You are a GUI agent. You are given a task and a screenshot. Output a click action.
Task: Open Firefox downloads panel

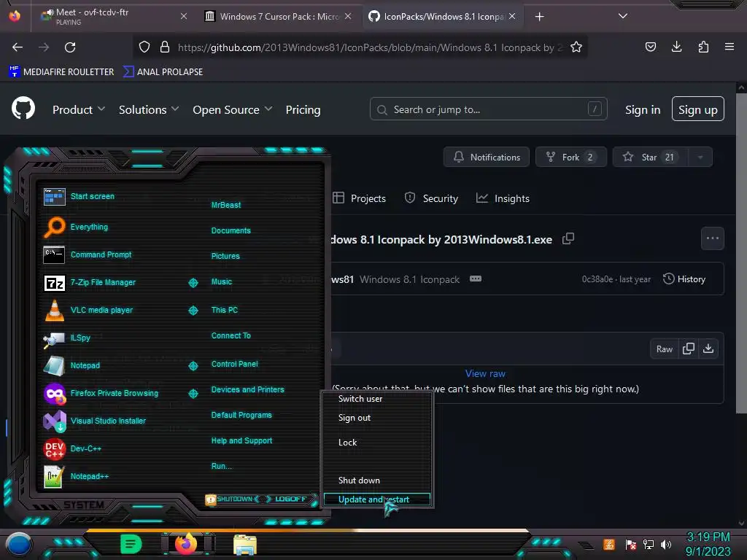coord(676,47)
